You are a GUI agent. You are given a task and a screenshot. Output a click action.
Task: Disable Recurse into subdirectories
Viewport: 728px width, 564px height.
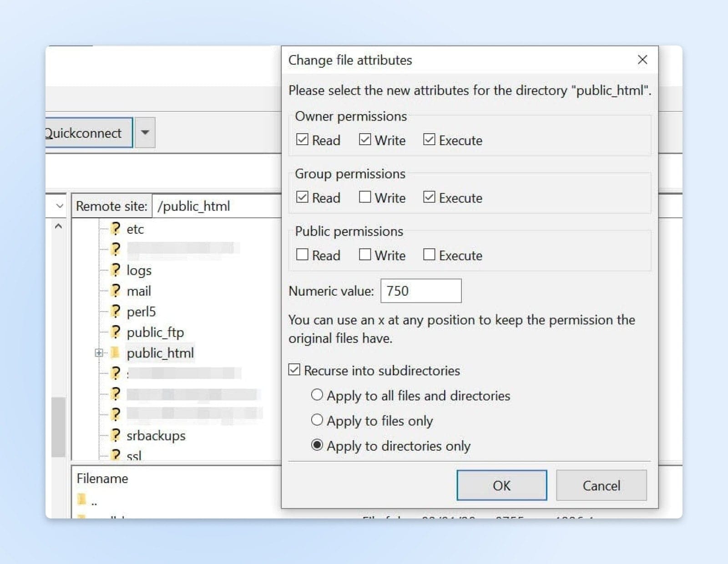[x=294, y=370]
